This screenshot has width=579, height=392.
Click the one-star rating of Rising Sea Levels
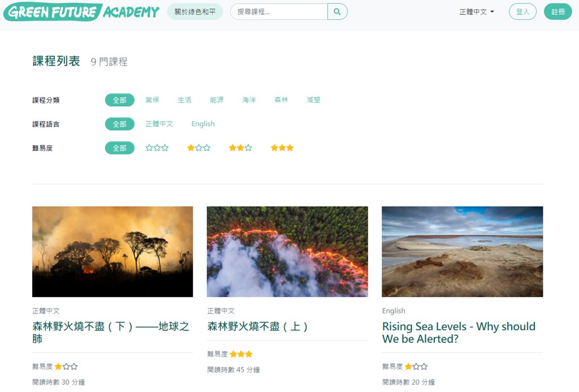coord(416,367)
